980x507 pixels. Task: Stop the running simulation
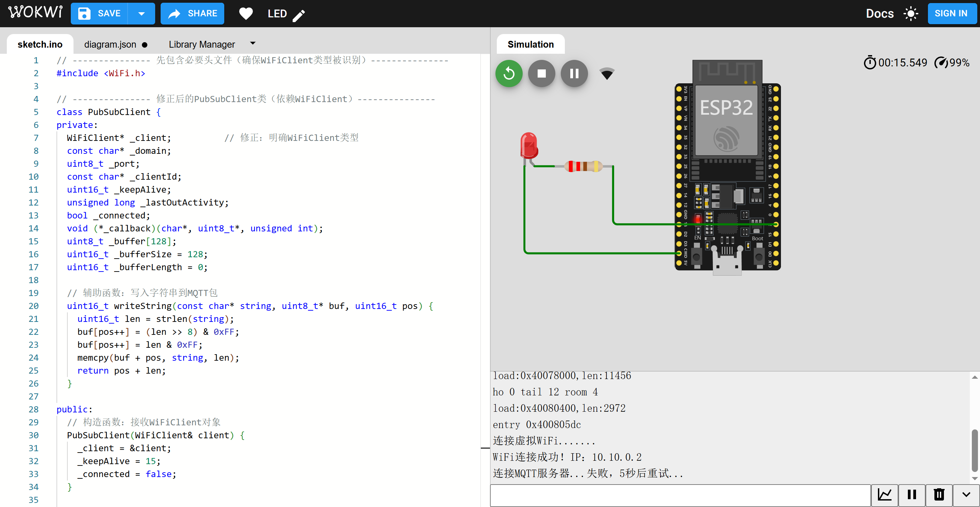pos(541,73)
